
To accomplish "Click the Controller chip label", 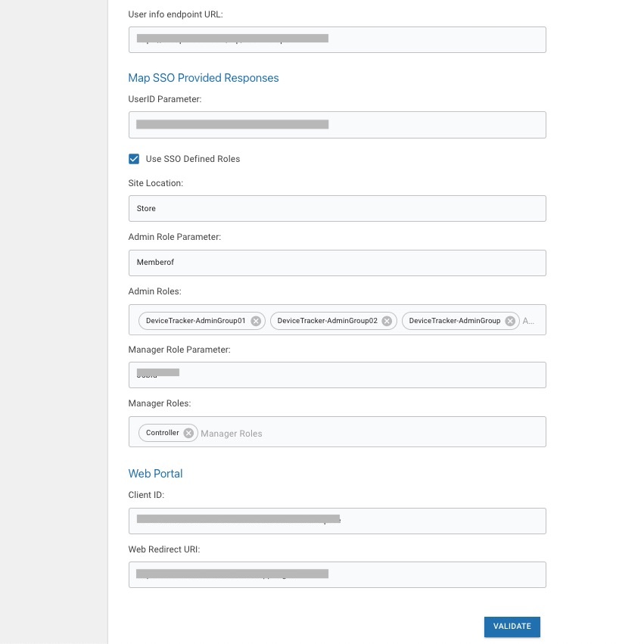I will click(162, 433).
